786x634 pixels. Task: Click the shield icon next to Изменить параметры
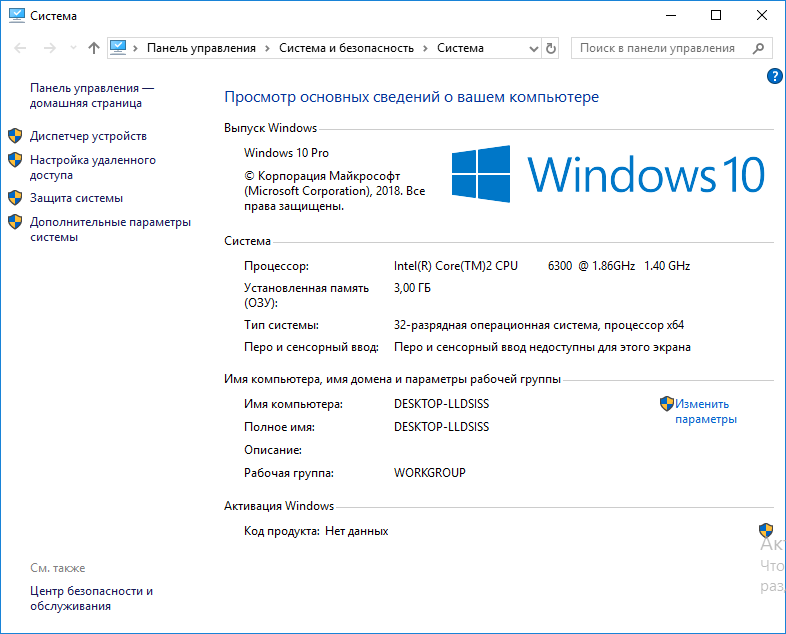click(667, 403)
